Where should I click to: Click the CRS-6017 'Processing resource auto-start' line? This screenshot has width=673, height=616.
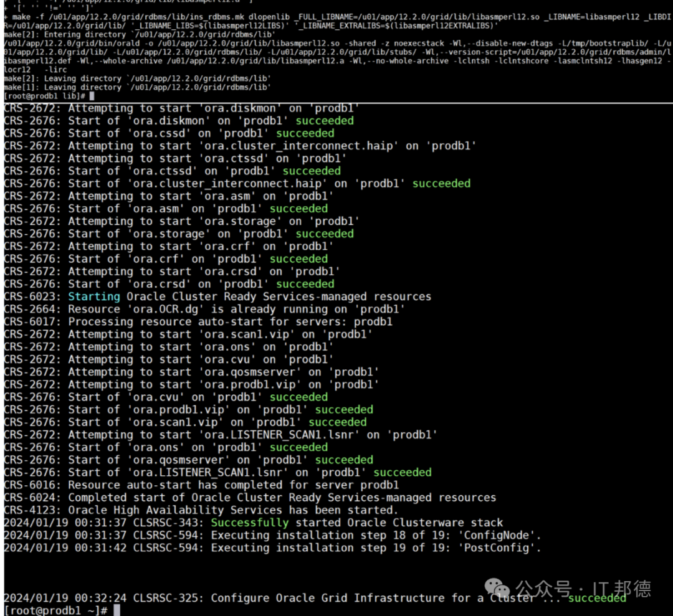click(198, 322)
